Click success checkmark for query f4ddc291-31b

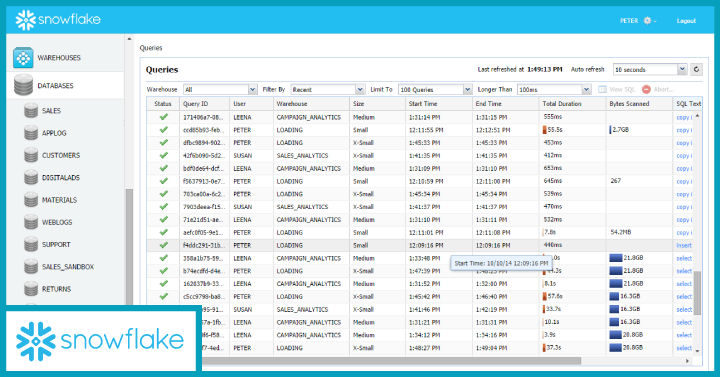pyautogui.click(x=163, y=245)
